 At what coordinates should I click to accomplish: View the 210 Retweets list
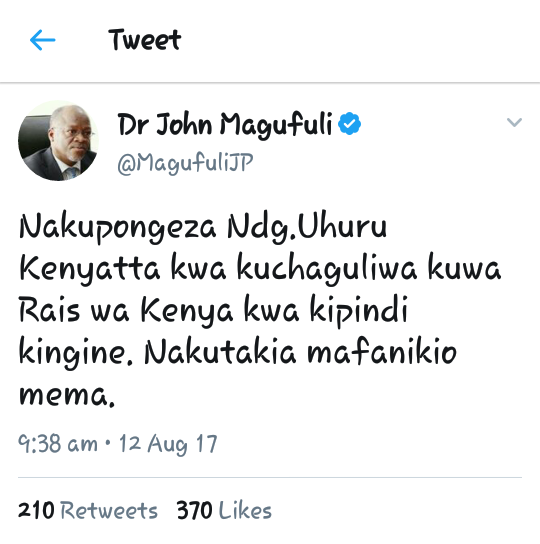[88, 510]
